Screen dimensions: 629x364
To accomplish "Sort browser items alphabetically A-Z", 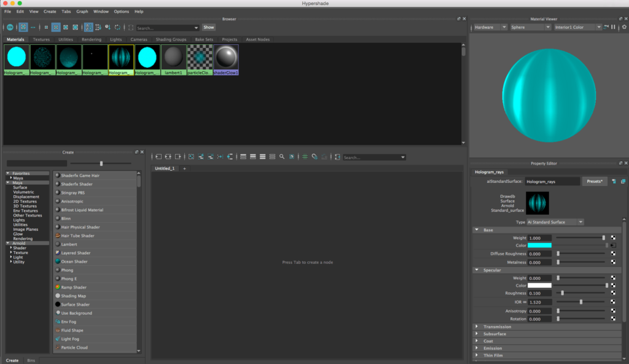I will coord(88,27).
